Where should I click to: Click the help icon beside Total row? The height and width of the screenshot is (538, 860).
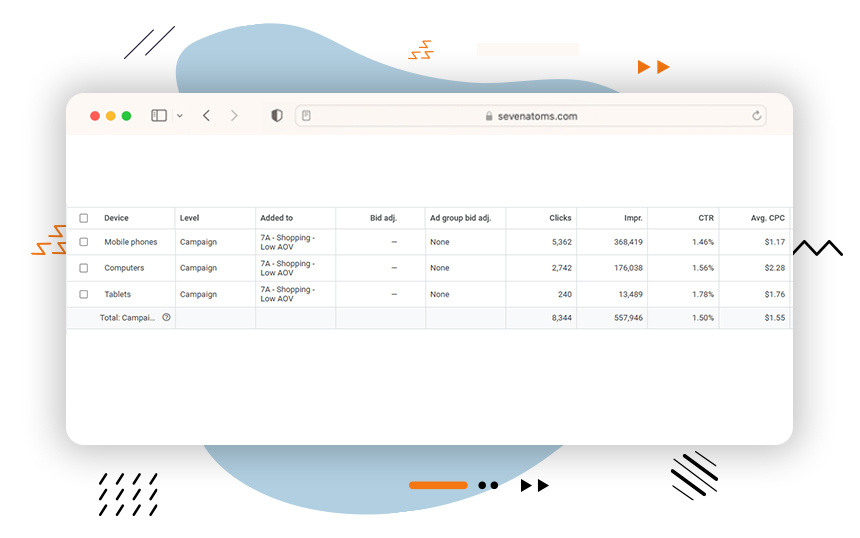tap(166, 317)
